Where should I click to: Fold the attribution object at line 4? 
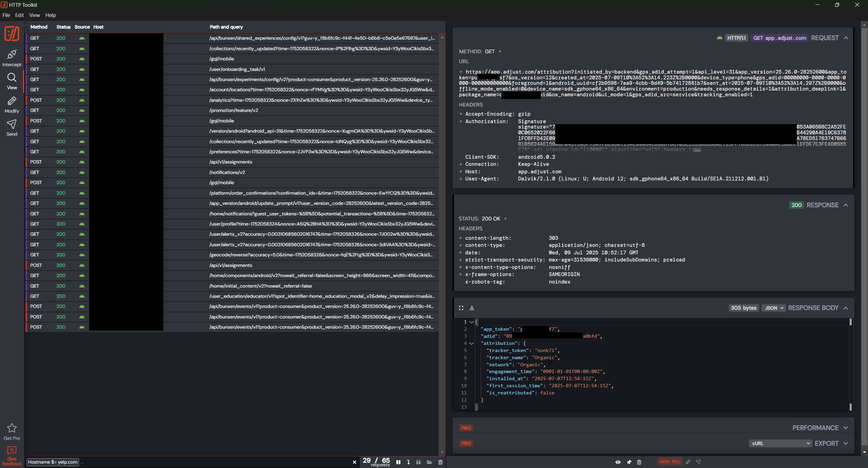point(471,344)
